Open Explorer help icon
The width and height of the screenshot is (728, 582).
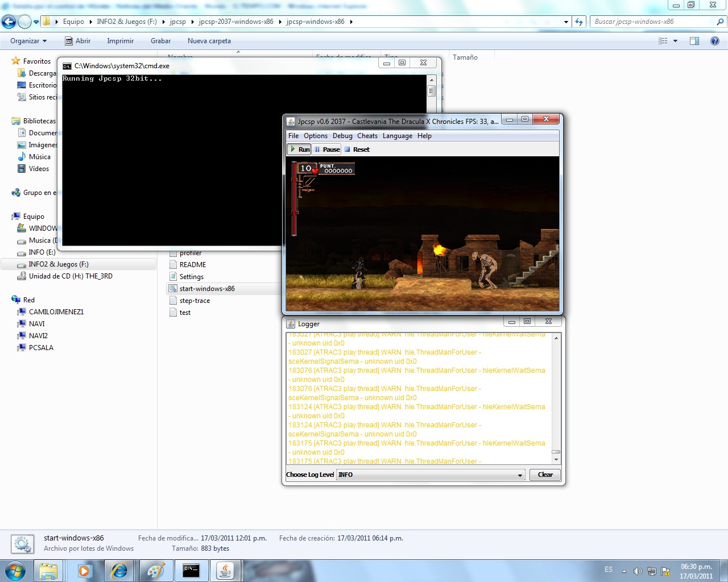pos(715,41)
